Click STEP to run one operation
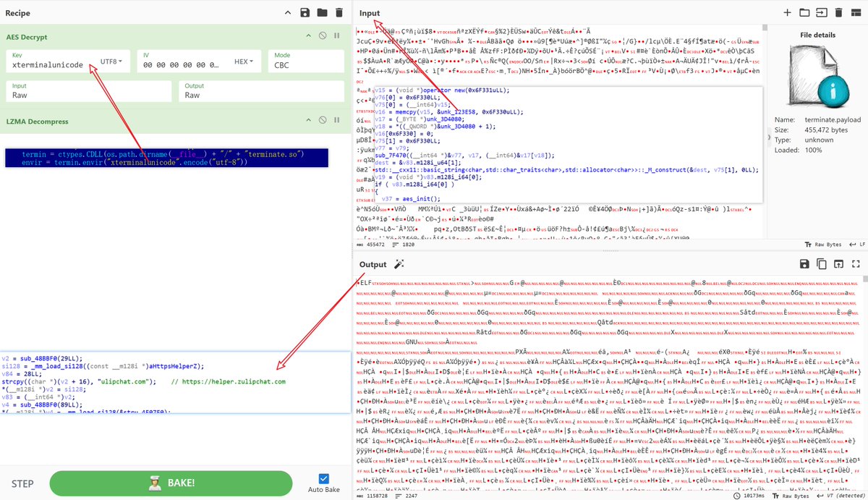 22,483
